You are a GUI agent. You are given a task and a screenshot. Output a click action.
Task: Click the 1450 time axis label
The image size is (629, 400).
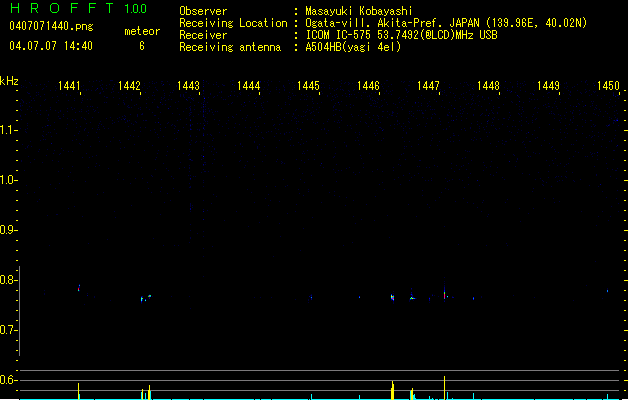pyautogui.click(x=608, y=85)
